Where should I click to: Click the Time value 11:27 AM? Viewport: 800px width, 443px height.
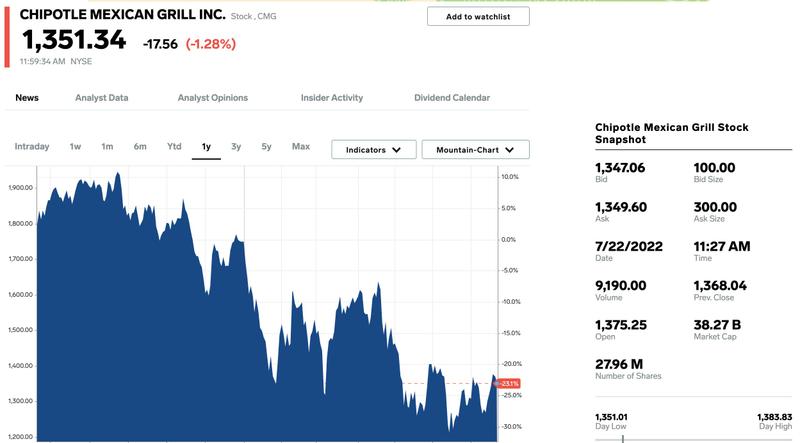click(x=722, y=246)
